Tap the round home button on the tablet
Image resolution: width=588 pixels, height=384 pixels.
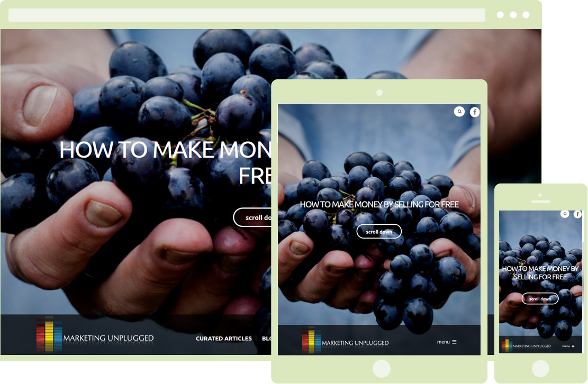point(382,368)
